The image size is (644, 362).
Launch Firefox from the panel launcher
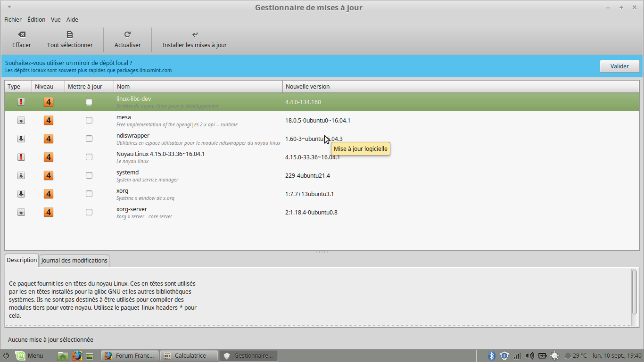click(x=77, y=356)
